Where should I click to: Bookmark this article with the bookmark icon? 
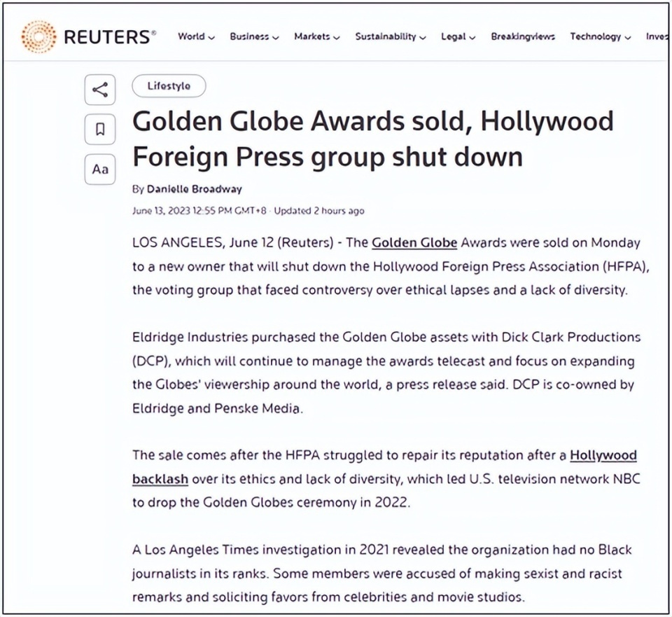[100, 129]
